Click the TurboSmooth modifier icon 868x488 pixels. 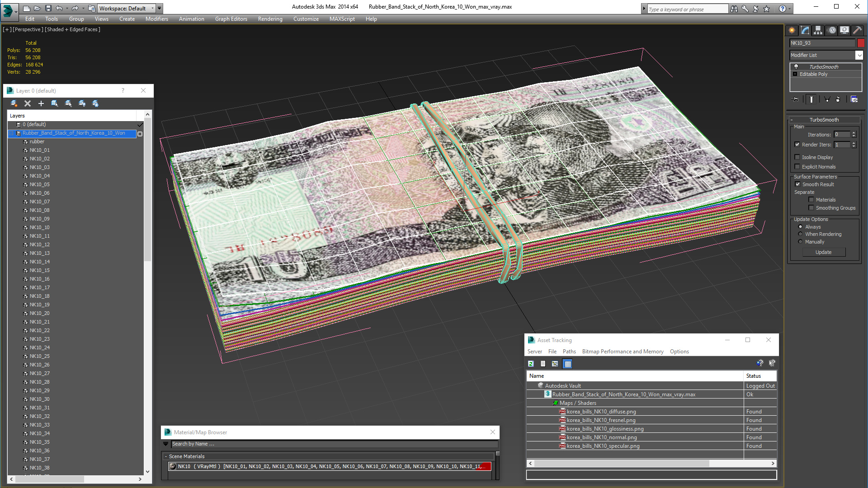pos(795,66)
